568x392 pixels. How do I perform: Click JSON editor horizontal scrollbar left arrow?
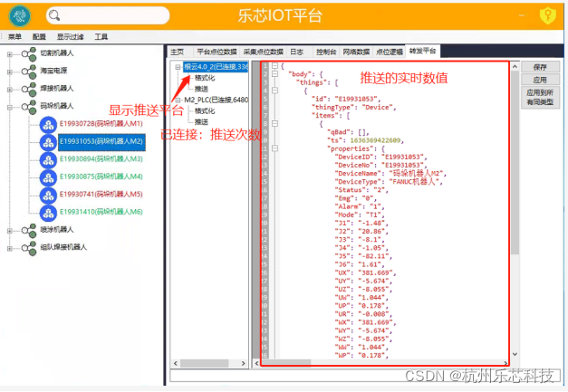click(257, 363)
